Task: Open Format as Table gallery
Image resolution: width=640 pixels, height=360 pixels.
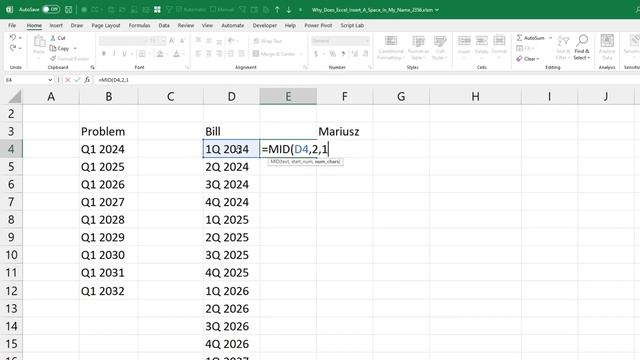Action: click(x=418, y=47)
